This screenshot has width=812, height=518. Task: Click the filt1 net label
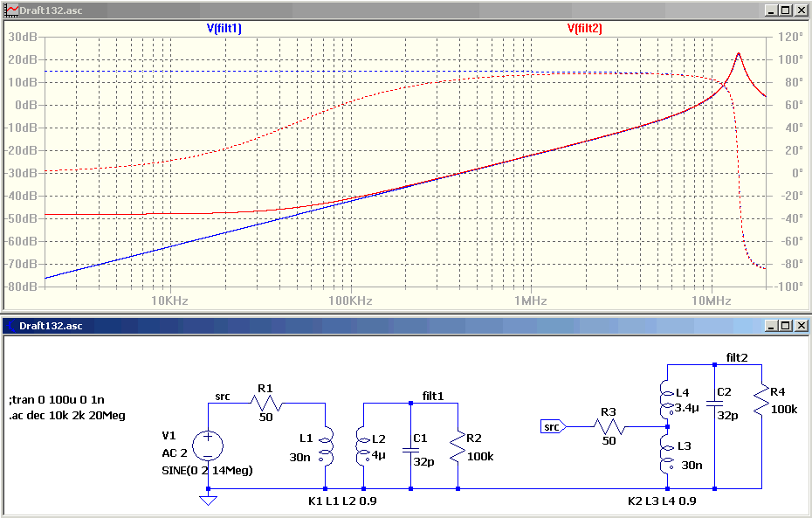[433, 397]
